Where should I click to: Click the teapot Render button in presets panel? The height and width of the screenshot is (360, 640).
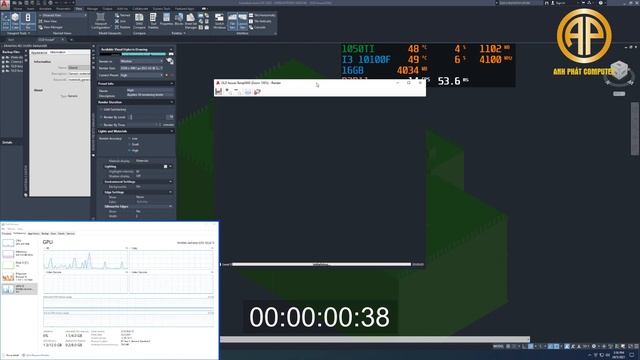point(170,61)
